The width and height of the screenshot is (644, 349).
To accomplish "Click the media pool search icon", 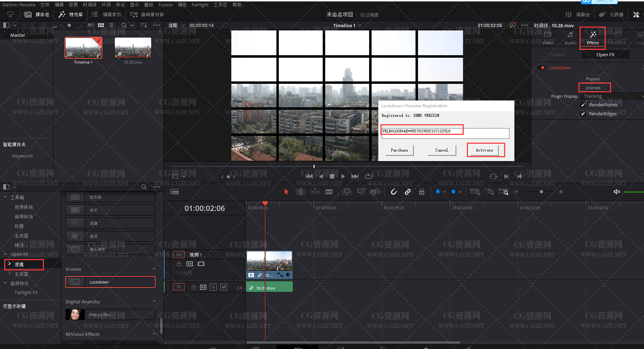I will pyautogui.click(x=124, y=25).
